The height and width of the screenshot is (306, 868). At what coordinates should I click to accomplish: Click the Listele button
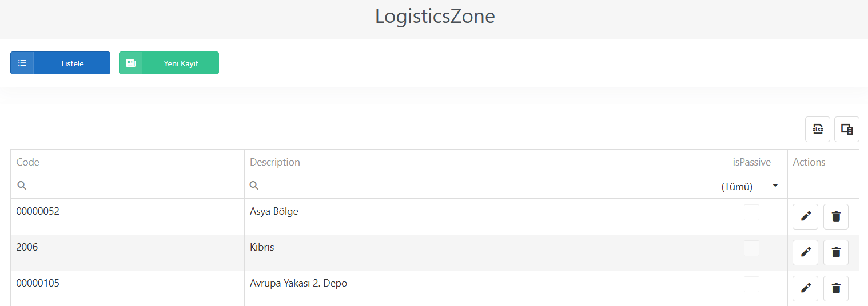[60, 63]
